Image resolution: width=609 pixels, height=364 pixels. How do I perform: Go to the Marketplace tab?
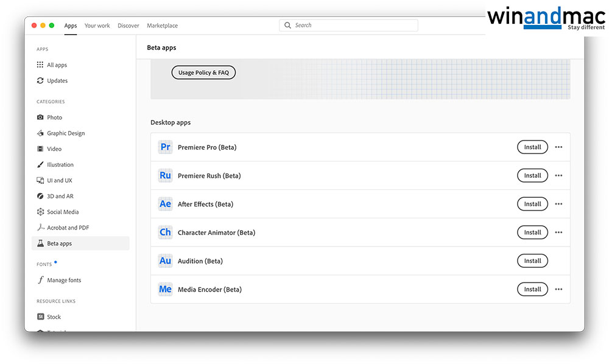[x=162, y=26]
